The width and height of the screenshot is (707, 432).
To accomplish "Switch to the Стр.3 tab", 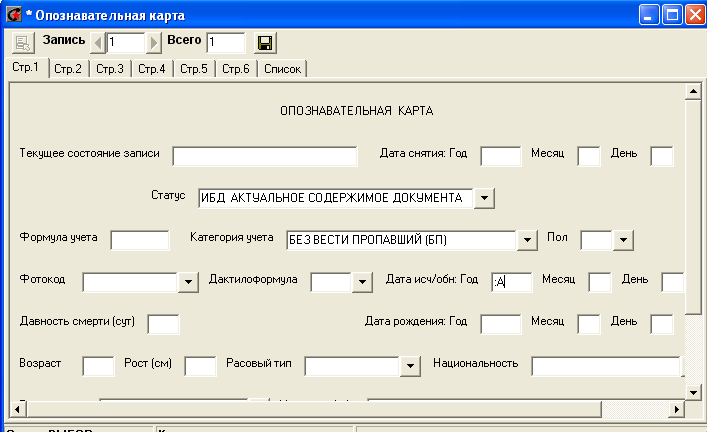I will (x=110, y=69).
